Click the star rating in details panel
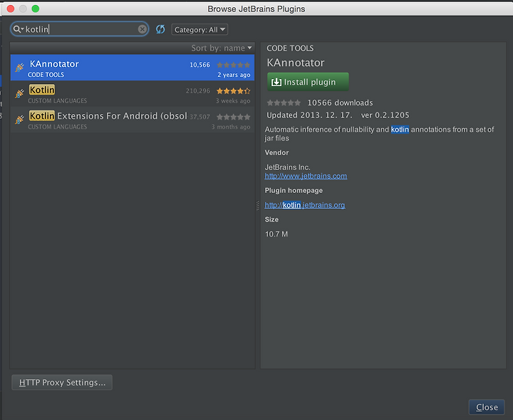The height and width of the screenshot is (420, 513). click(x=284, y=103)
